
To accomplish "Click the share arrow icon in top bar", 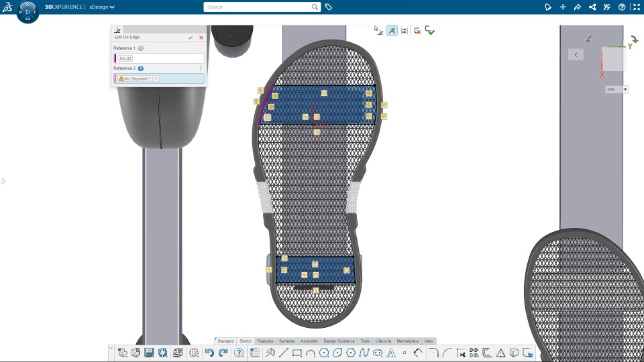I will 578,7.
